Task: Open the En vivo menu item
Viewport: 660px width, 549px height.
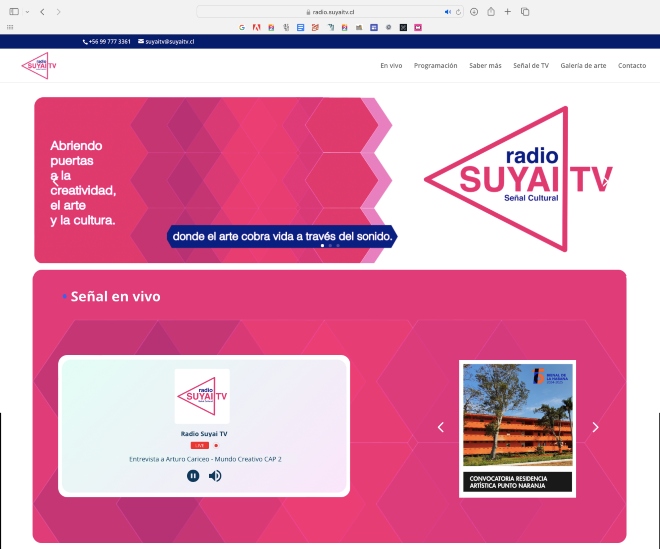Action: pos(391,65)
